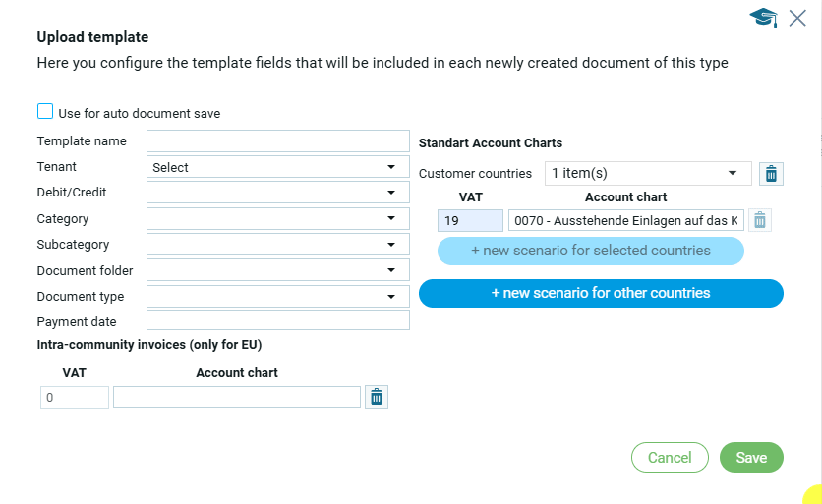The width and height of the screenshot is (822, 504).
Task: Close the Upload template dialog
Action: pyautogui.click(x=797, y=17)
